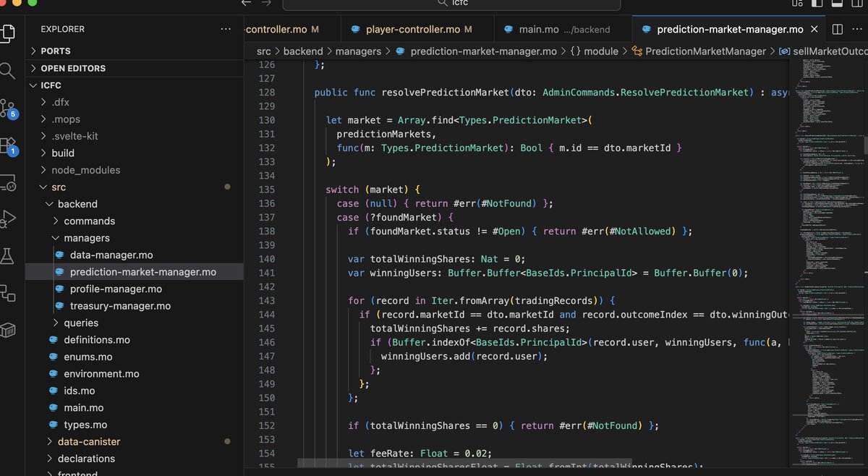
Task: Click the resolvePredictionMarket function name
Action: (444, 93)
